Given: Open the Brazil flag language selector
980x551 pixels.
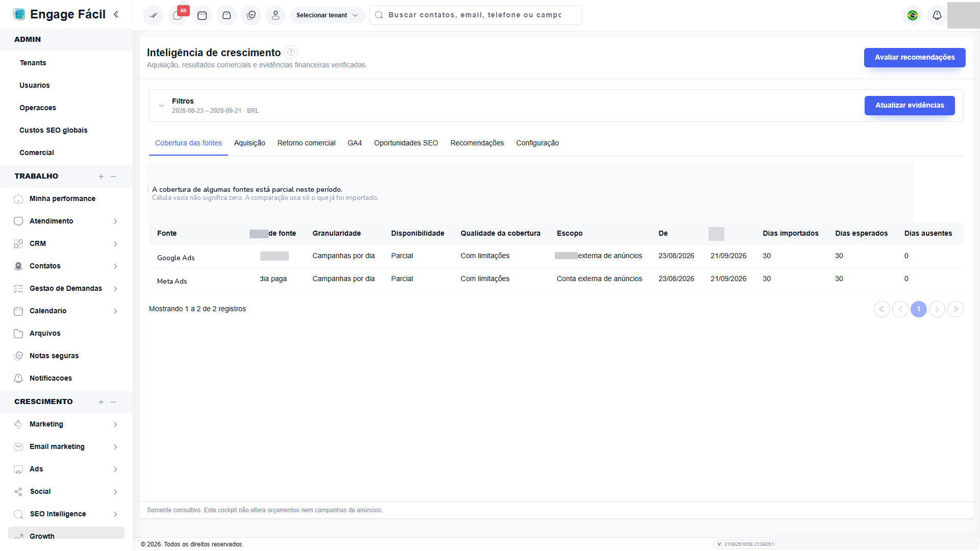Looking at the screenshot, I should point(913,15).
